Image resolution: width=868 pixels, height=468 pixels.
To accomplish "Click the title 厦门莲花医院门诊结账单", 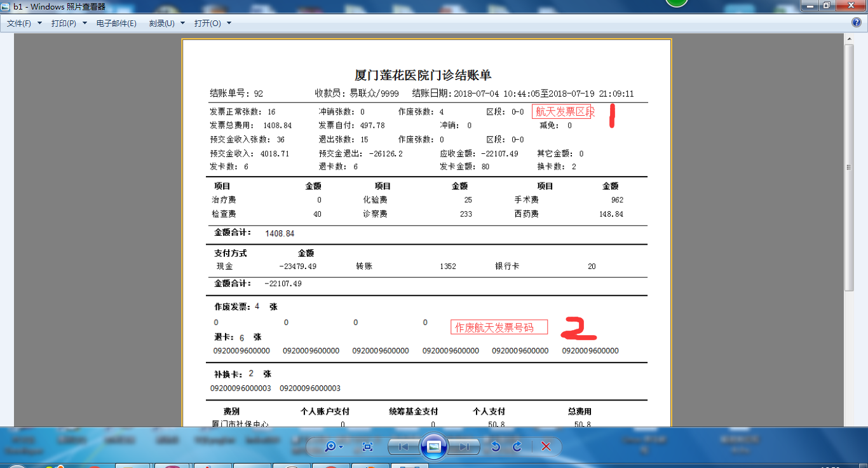I will [x=423, y=76].
